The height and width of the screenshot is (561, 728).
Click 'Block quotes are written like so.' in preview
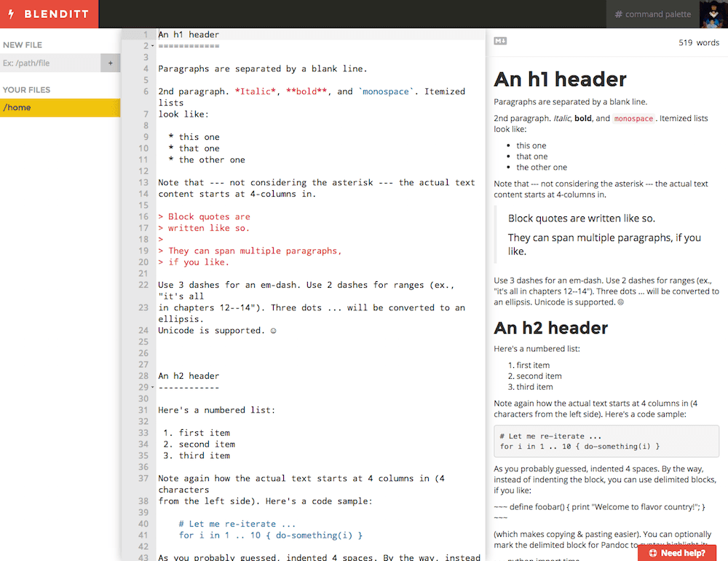581,219
